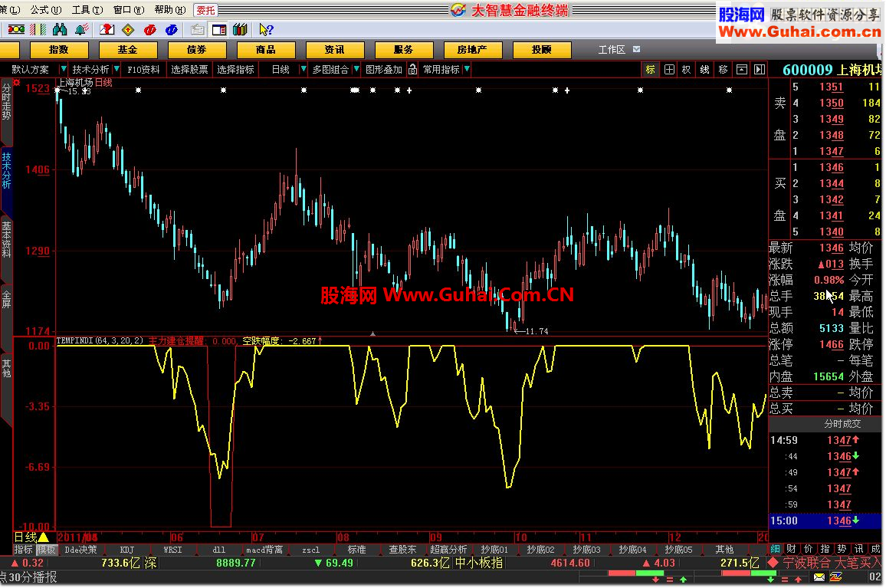Expand the 日线 period dropdown arrow
886x588 pixels.
click(304, 69)
